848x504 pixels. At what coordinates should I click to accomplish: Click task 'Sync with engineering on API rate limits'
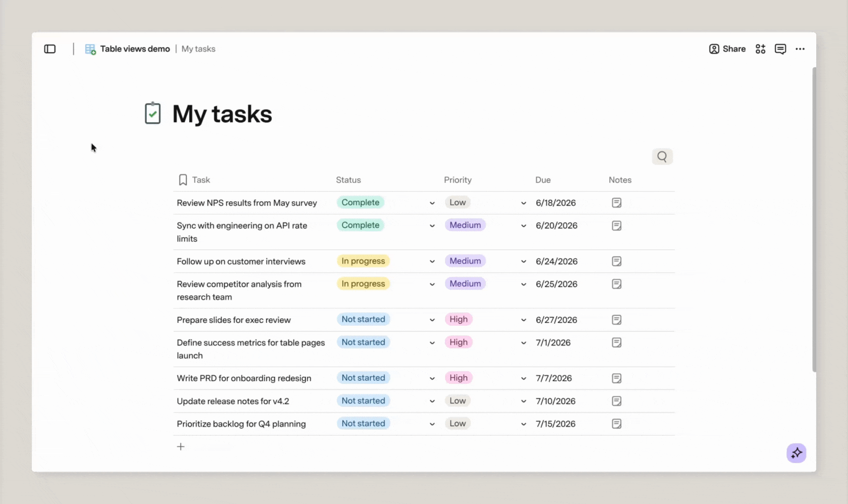pos(242,232)
